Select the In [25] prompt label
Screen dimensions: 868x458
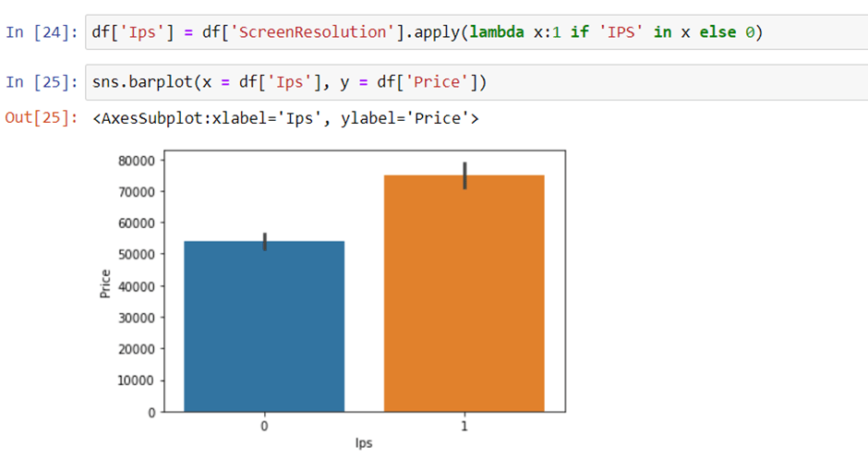42,82
